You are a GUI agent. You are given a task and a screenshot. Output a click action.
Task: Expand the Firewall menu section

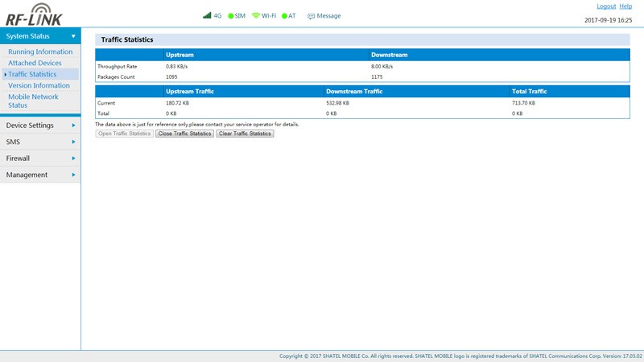[x=40, y=158]
